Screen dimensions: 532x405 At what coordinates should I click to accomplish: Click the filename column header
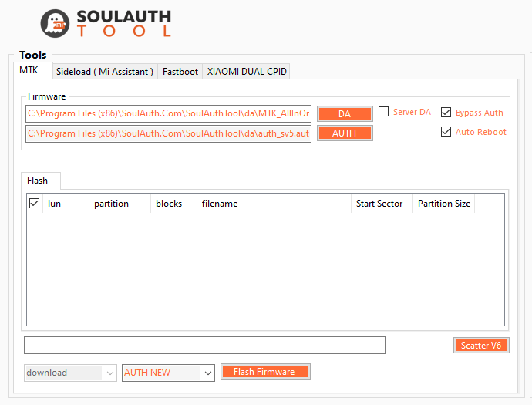(x=274, y=204)
